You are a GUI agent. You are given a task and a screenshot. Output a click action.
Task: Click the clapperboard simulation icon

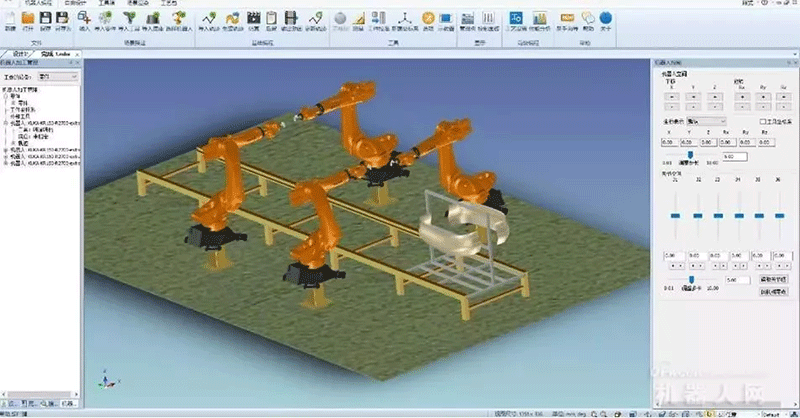[x=253, y=19]
